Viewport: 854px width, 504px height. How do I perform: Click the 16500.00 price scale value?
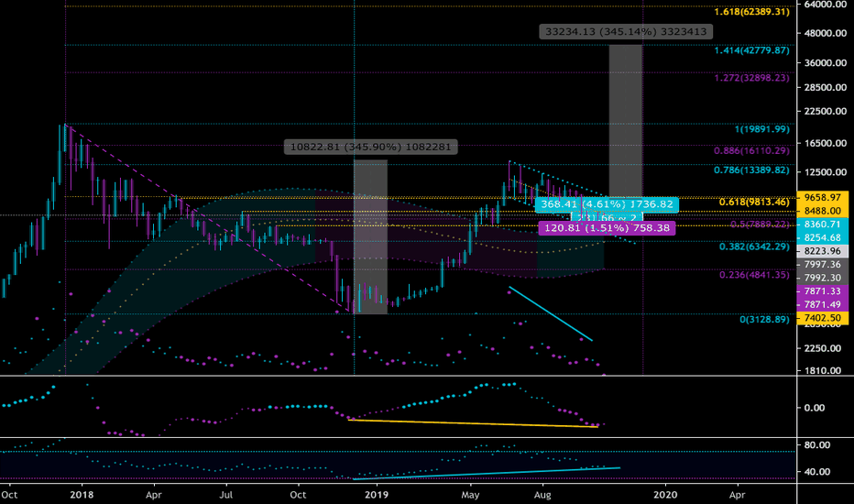click(x=825, y=143)
